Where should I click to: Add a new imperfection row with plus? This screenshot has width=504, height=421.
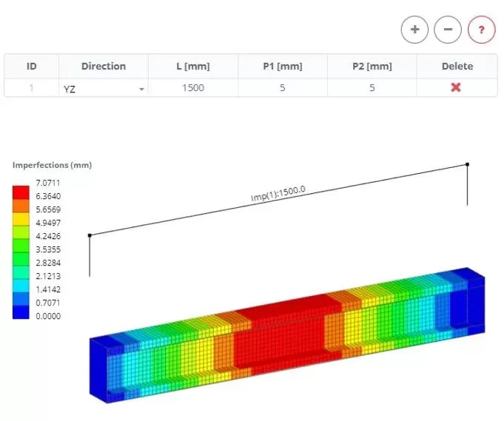pos(414,30)
